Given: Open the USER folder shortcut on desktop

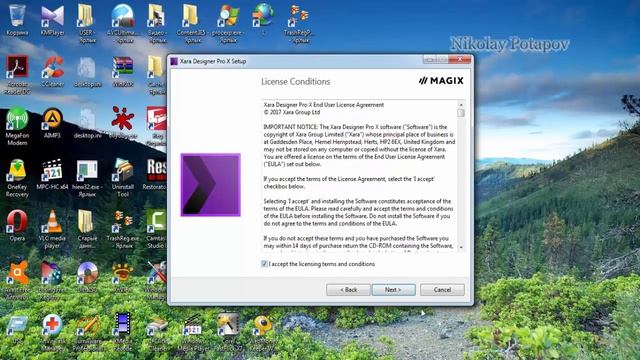Looking at the screenshot, I should pyautogui.click(x=87, y=23).
